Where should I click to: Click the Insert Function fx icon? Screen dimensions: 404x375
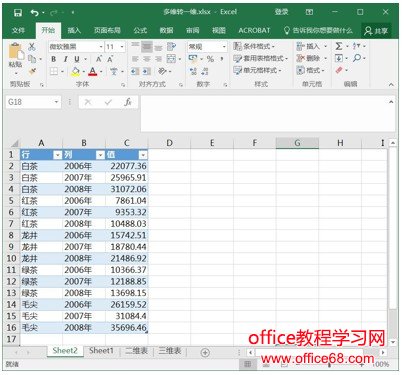128,102
